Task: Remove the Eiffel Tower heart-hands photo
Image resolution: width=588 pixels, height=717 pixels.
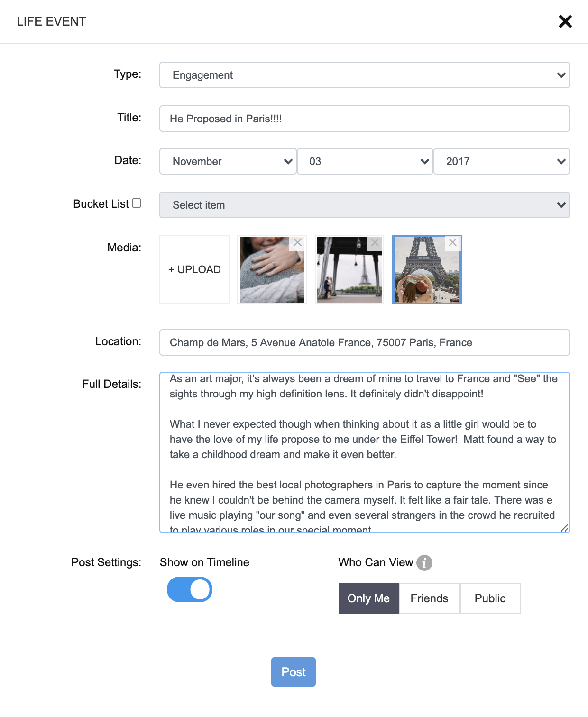Action: click(453, 243)
